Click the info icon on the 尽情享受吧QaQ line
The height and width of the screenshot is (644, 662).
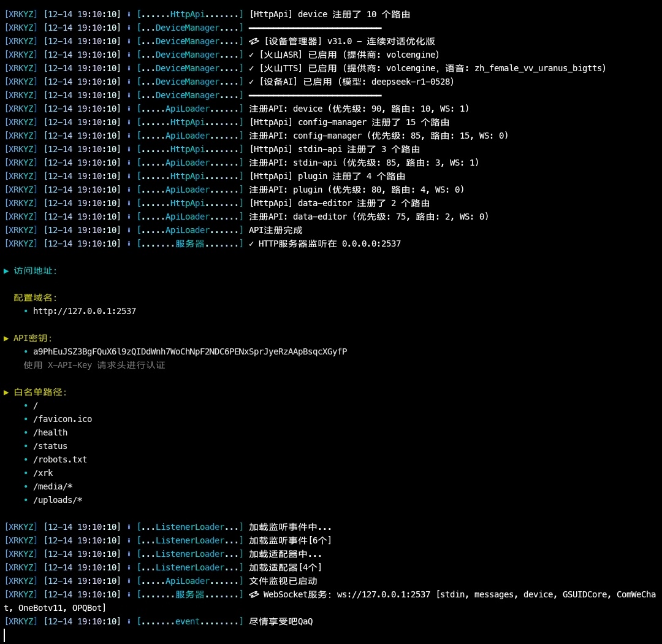click(129, 621)
